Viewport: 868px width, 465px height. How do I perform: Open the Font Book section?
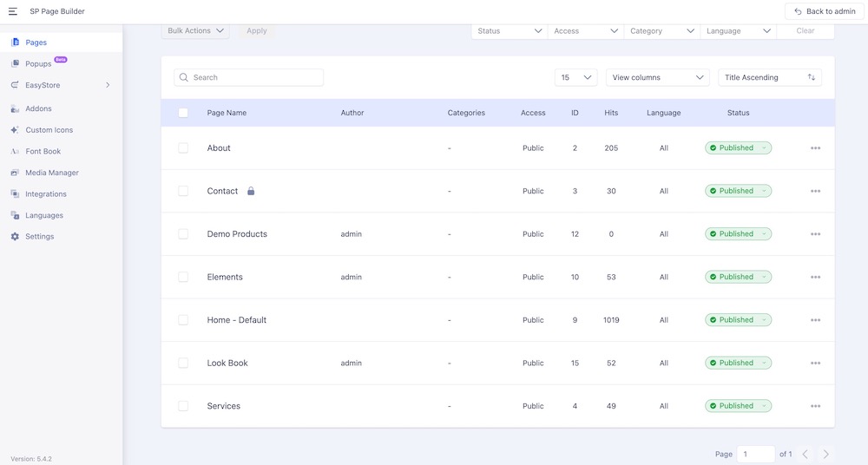(43, 151)
